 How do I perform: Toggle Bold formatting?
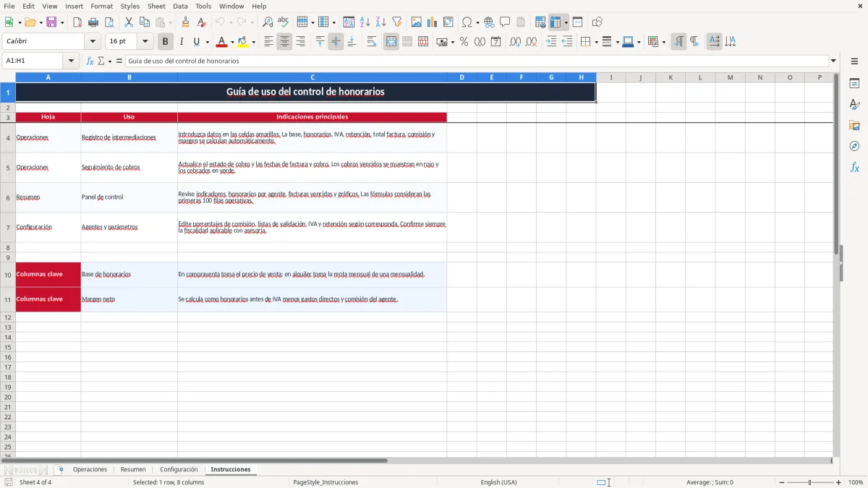(x=166, y=42)
